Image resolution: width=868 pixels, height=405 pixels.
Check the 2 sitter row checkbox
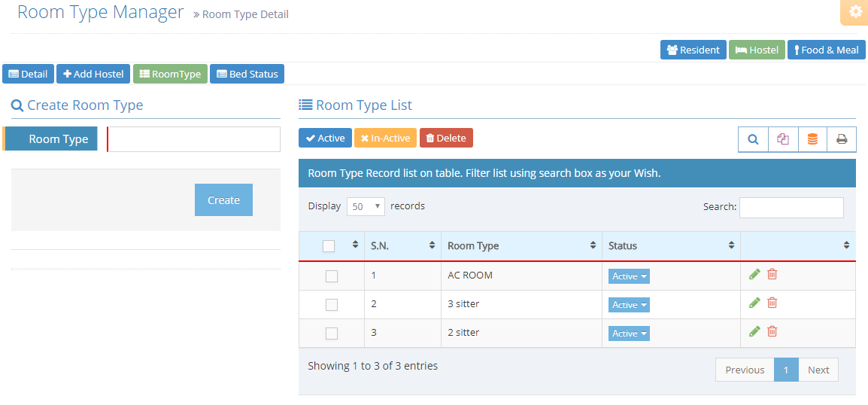[331, 333]
